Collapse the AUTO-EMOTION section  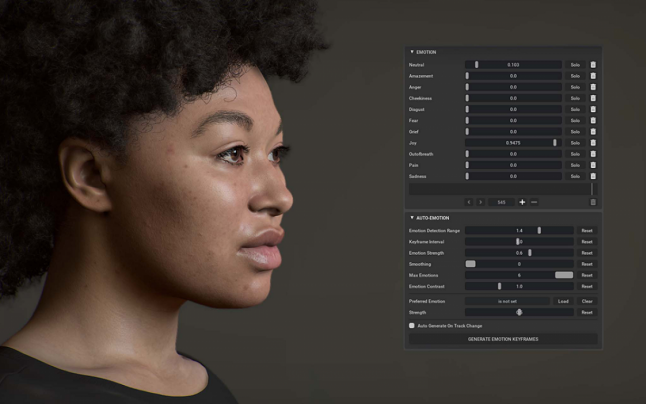412,217
